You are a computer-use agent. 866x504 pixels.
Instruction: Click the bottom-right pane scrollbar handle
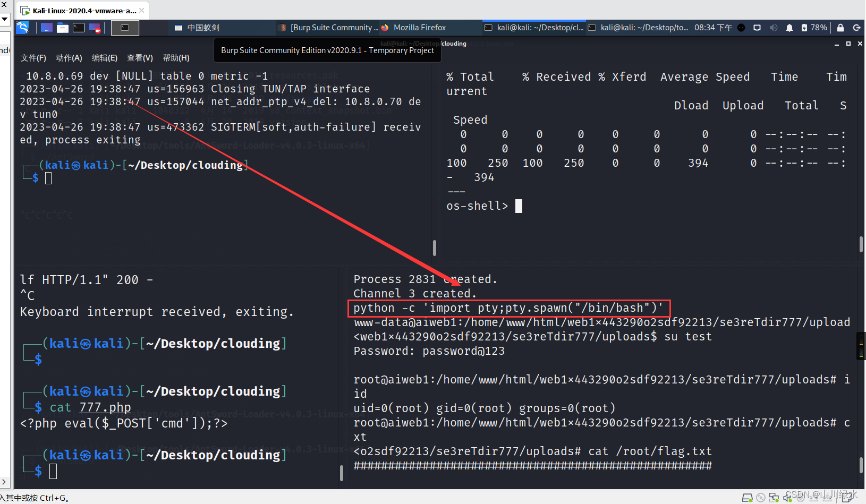coord(861,466)
